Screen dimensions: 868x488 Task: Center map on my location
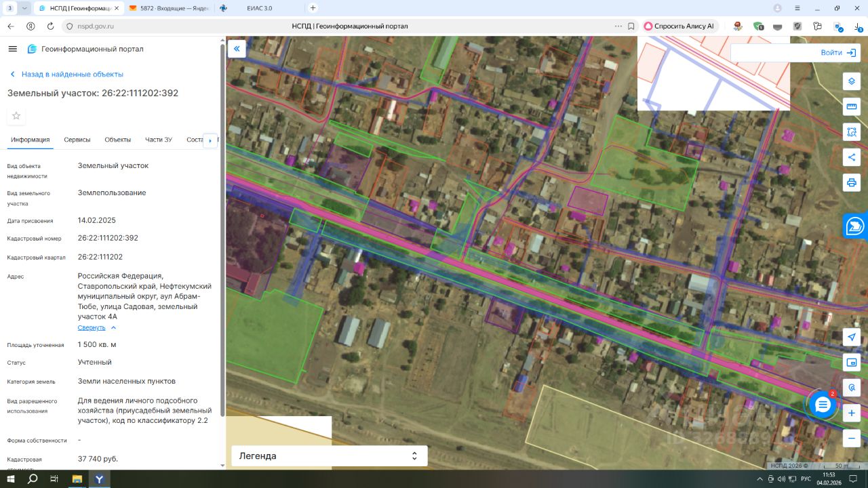point(852,337)
